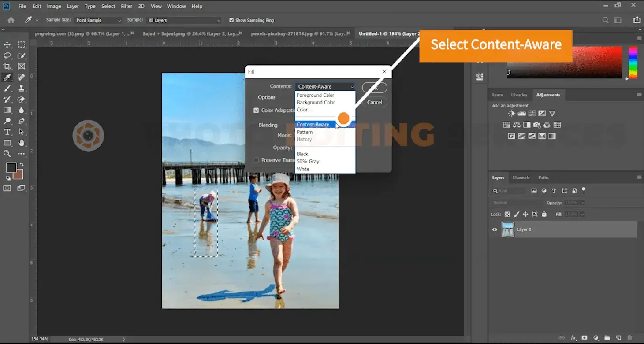Select the Gradient tool
The image size is (644, 344).
[7, 110]
